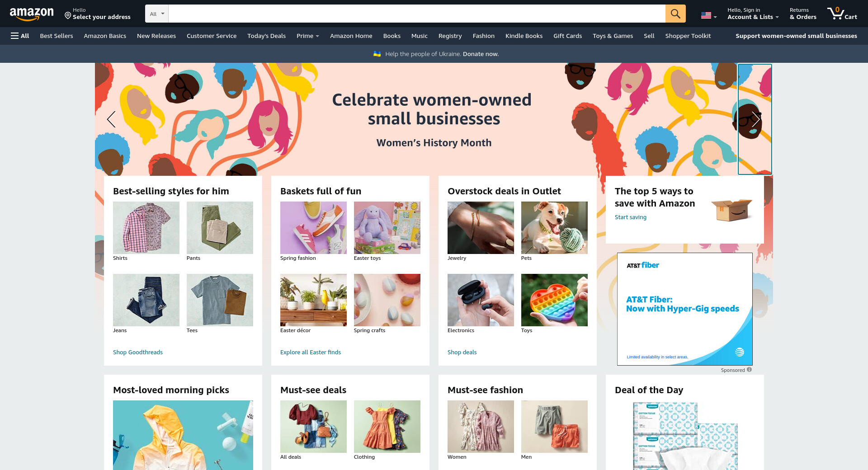
Task: Click the Shop Goodthreads link
Action: [138, 352]
